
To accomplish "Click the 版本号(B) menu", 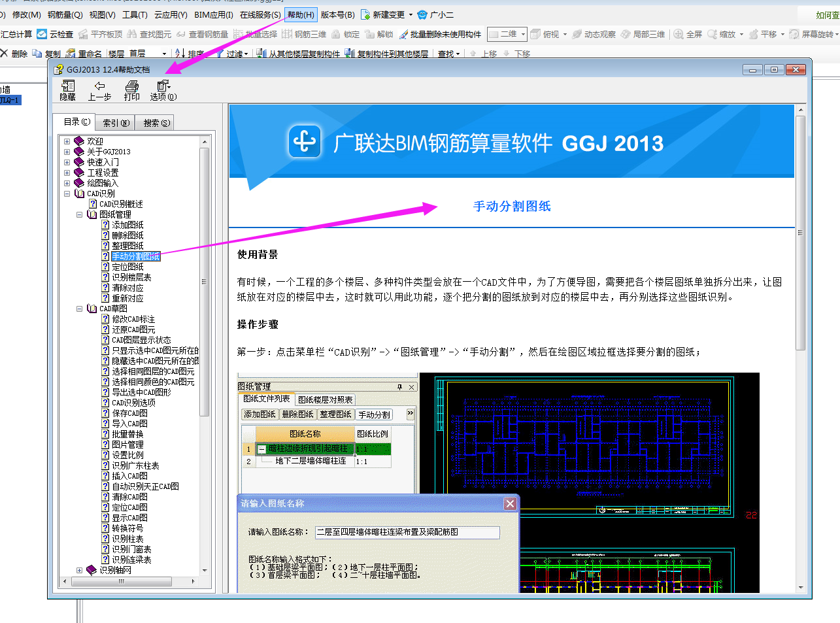I will pos(337,14).
